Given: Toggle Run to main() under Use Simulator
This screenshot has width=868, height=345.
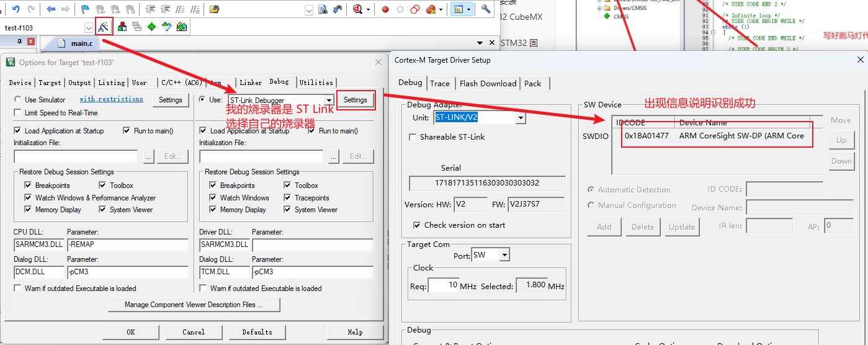Looking at the screenshot, I should point(127,130).
